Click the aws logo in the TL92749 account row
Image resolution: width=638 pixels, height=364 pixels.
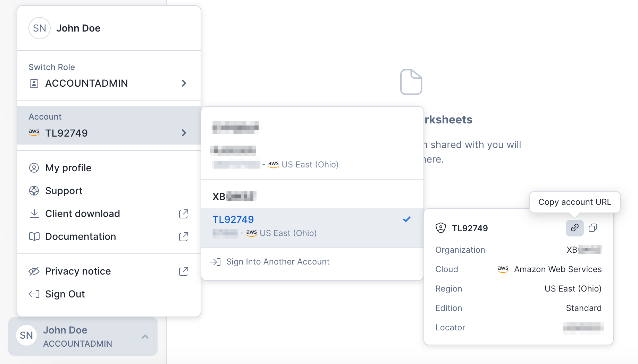252,233
